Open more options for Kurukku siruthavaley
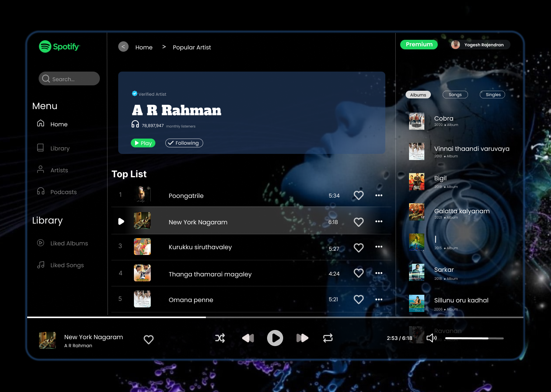 click(x=379, y=247)
